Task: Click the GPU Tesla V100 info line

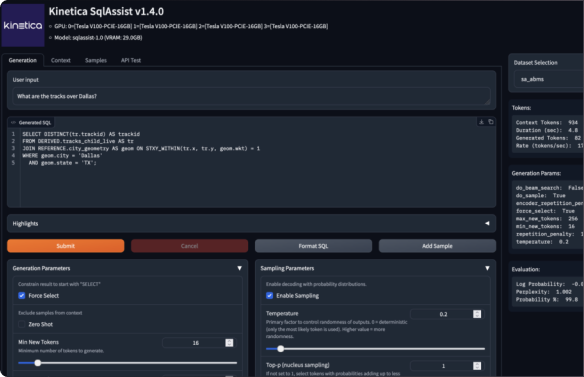Action: pos(191,26)
